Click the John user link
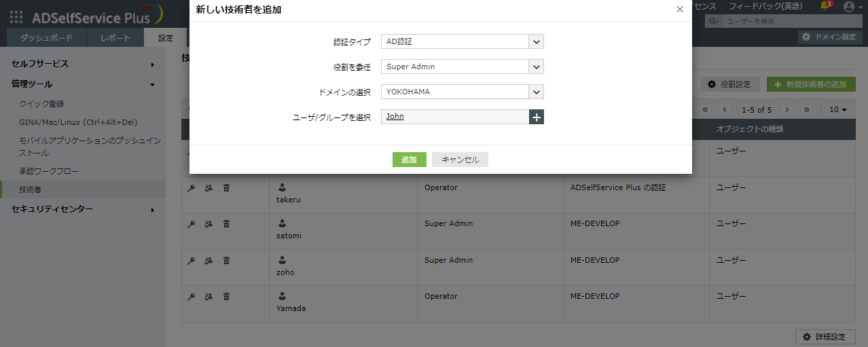 point(395,117)
